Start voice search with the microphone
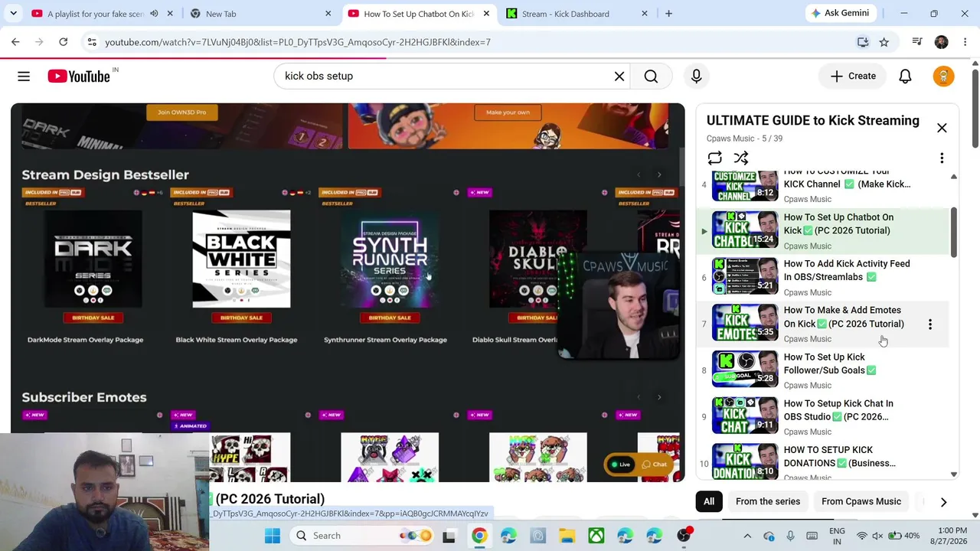This screenshot has width=980, height=551. pos(696,76)
